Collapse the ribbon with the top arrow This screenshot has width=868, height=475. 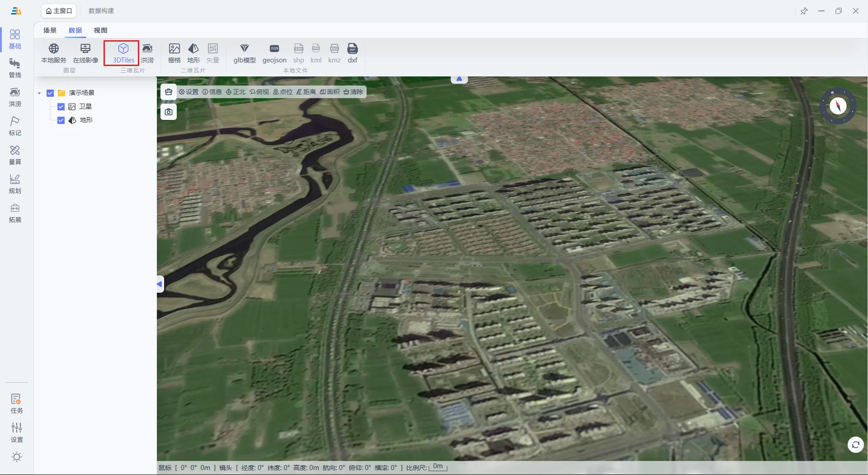pyautogui.click(x=459, y=79)
